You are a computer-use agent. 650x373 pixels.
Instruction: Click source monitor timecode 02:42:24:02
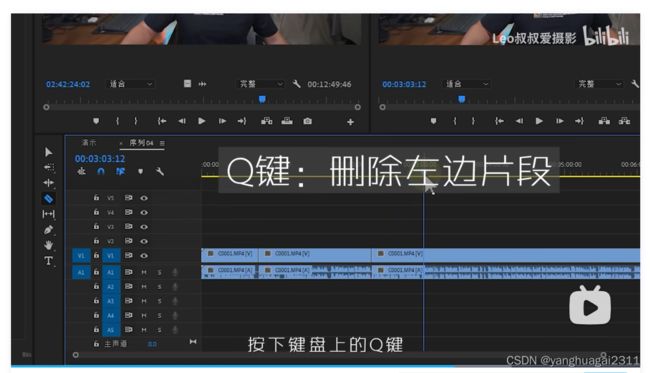[x=68, y=84]
